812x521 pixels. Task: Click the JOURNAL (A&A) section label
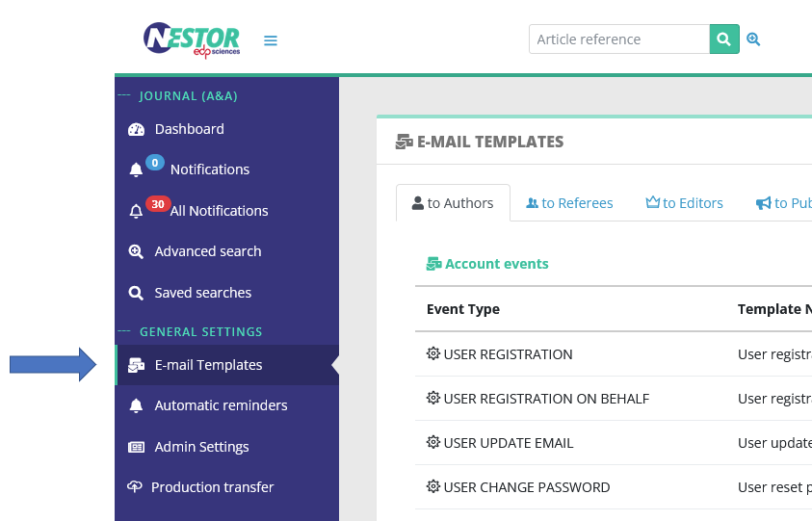pyautogui.click(x=189, y=95)
